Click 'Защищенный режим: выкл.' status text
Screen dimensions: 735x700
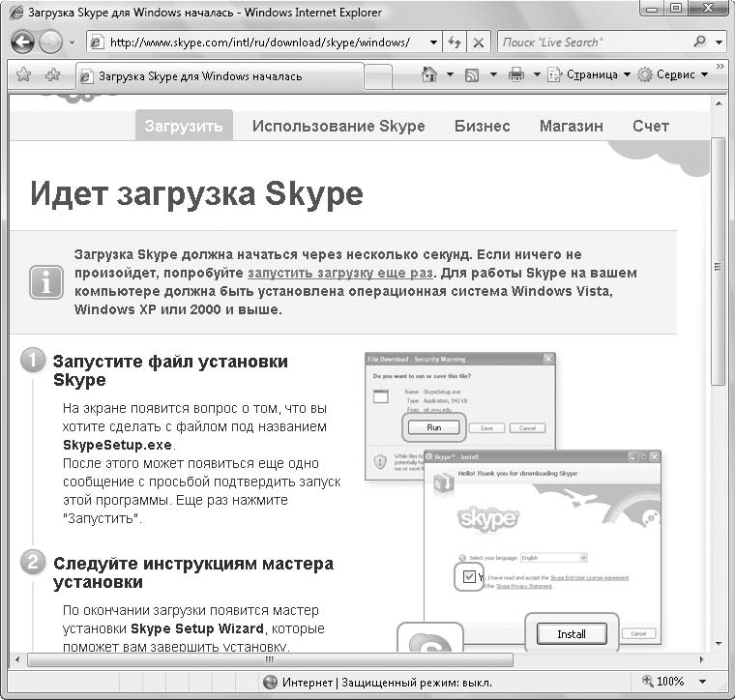click(x=417, y=683)
